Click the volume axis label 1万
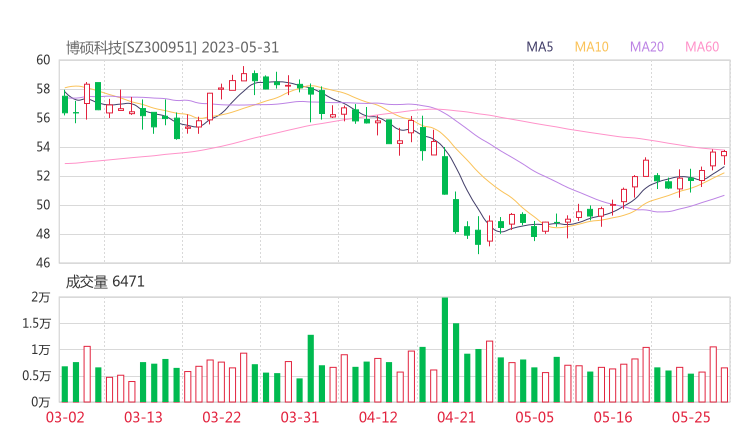740x440 pixels. coord(41,350)
